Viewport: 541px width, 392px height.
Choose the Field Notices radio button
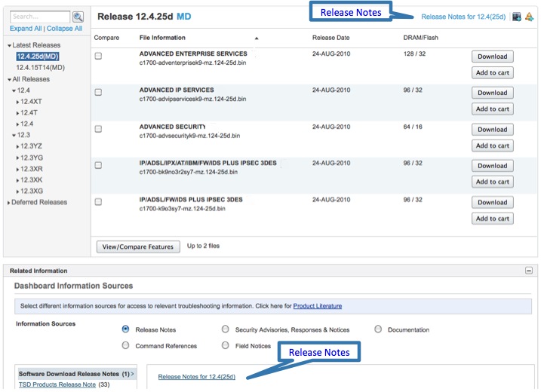(x=226, y=345)
